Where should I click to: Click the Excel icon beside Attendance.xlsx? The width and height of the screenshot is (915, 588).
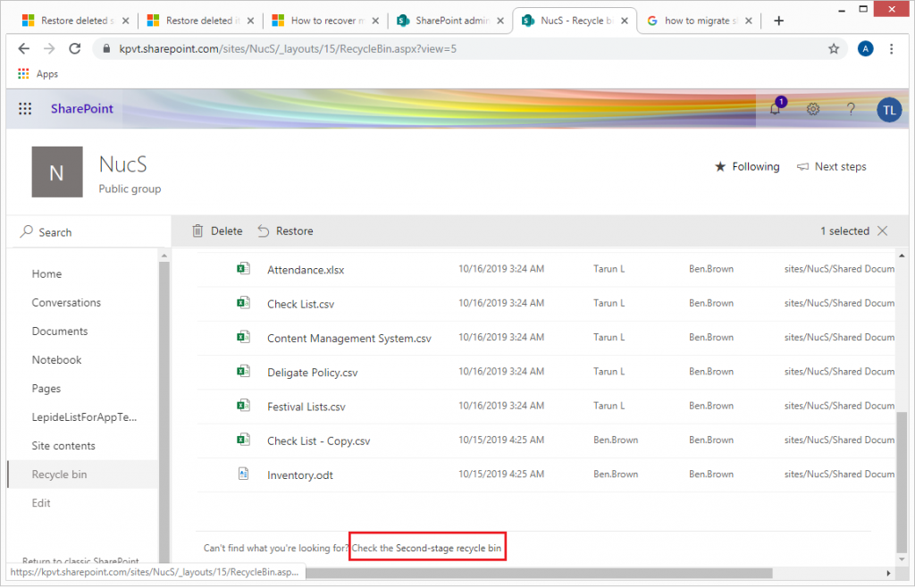pos(244,269)
